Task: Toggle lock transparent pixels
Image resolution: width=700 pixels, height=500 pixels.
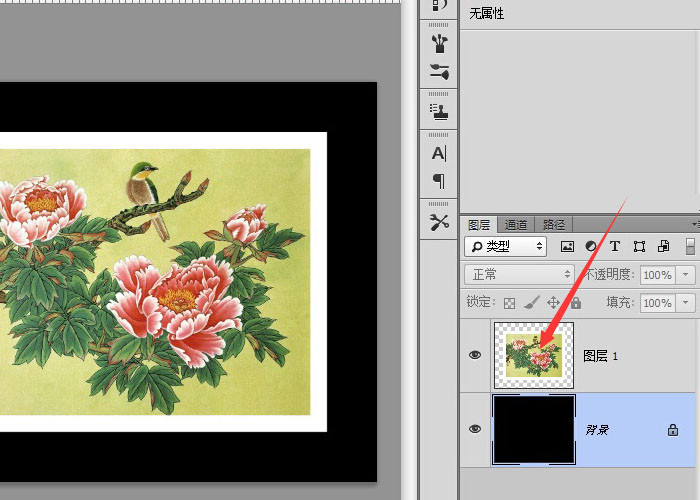Action: click(509, 303)
